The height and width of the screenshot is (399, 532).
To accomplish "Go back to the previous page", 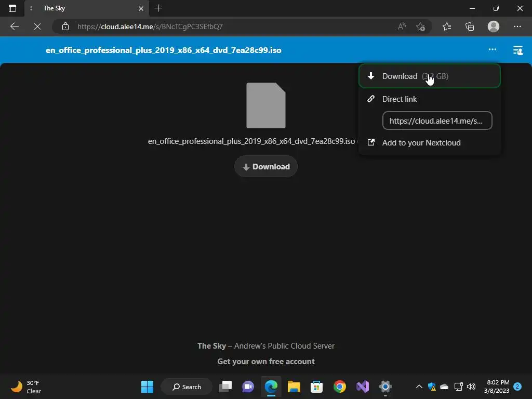I will [14, 26].
